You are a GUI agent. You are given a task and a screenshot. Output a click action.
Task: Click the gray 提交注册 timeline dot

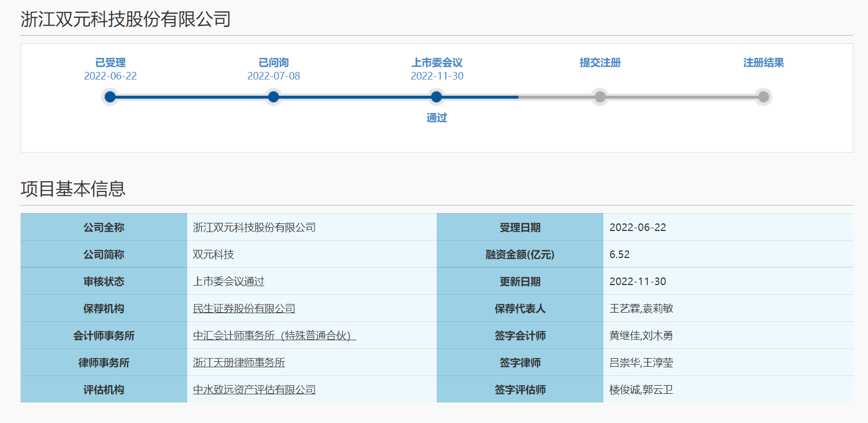click(600, 97)
